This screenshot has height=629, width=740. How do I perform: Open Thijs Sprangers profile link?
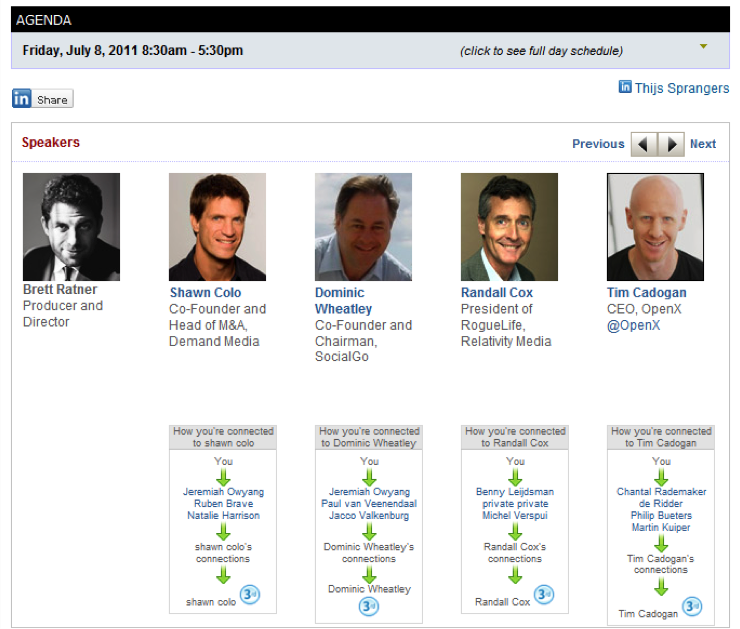tap(681, 88)
